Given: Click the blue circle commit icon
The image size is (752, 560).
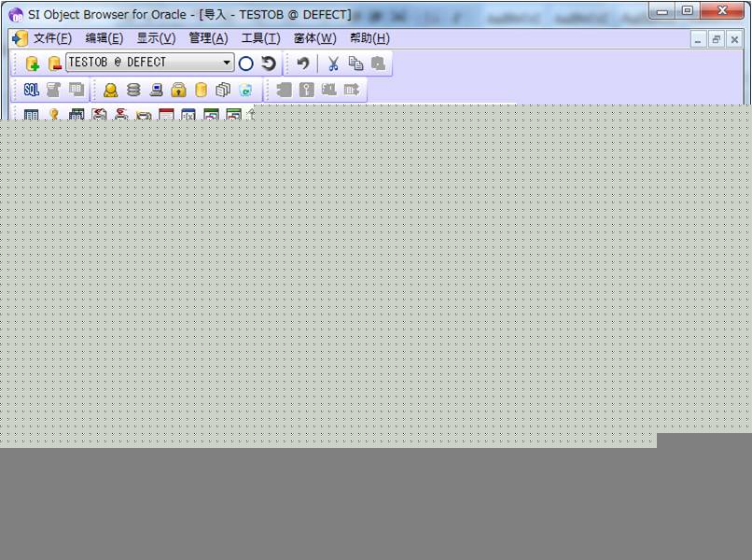Looking at the screenshot, I should point(246,63).
